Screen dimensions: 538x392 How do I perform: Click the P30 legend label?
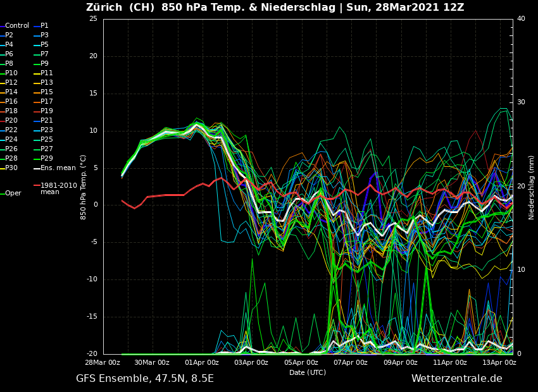coord(11,168)
